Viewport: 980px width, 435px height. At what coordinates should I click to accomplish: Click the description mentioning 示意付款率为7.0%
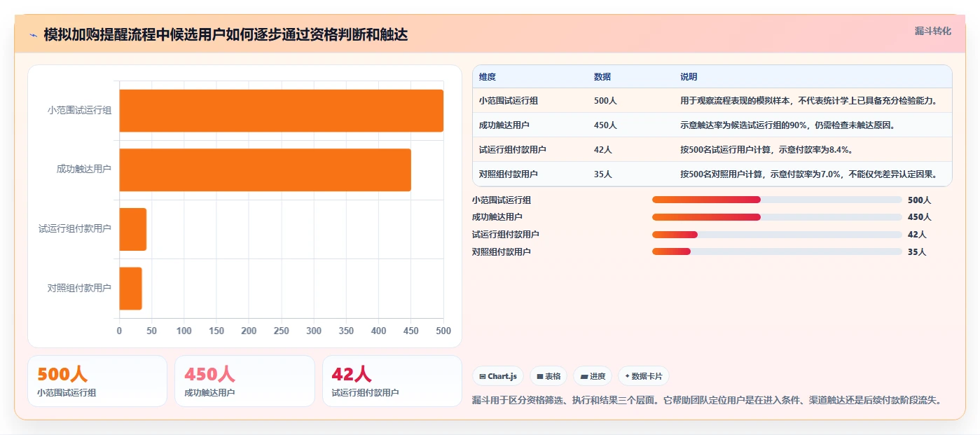coord(808,174)
